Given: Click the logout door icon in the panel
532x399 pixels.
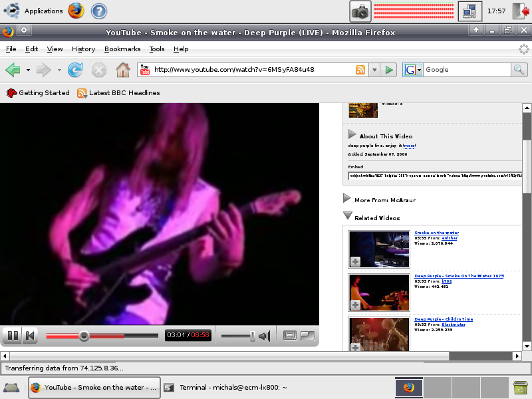Looking at the screenshot, I should coord(521,11).
